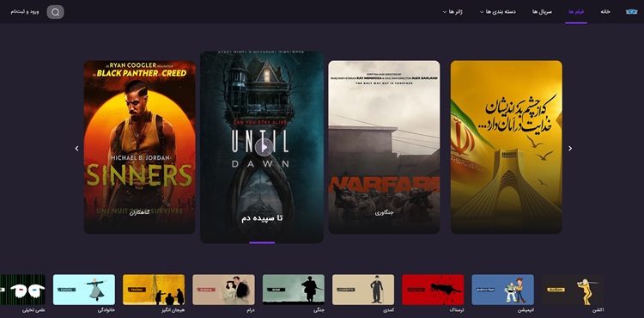Open the Horror genre red tile
The height and width of the screenshot is (318, 644).
433,290
